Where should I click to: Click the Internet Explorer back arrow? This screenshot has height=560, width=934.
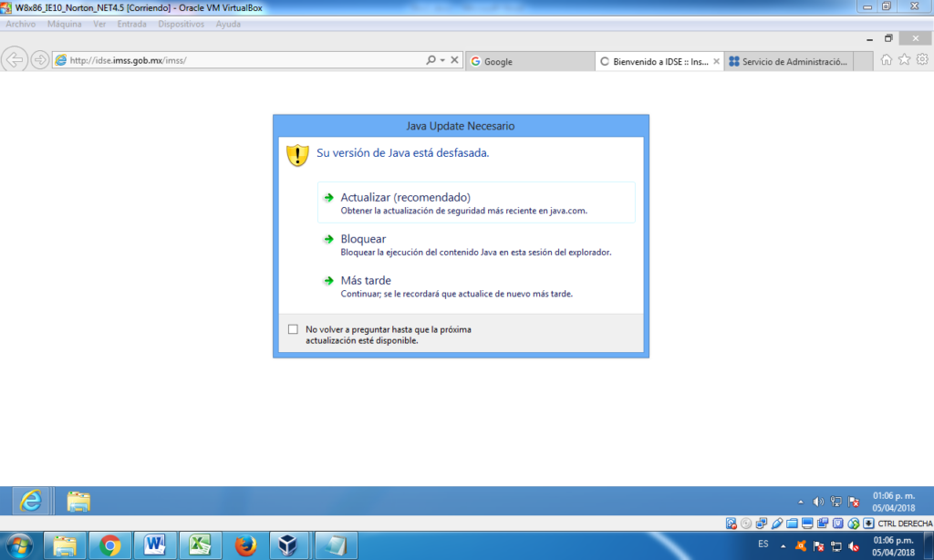[15, 60]
